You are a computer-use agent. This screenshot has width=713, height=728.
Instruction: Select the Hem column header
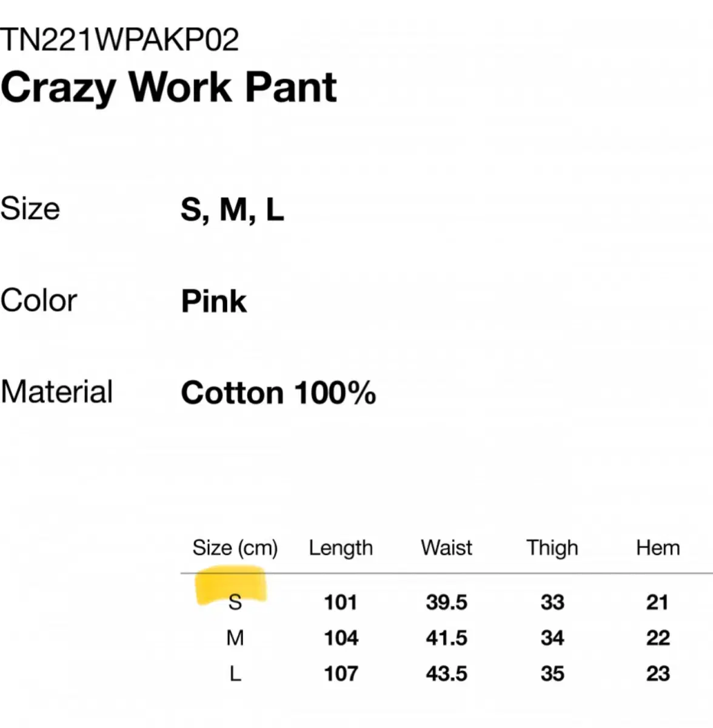pos(658,548)
